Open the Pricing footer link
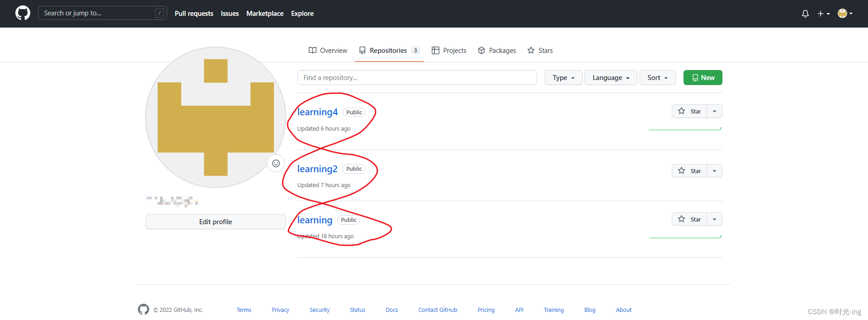Image resolution: width=868 pixels, height=320 pixels. pyautogui.click(x=486, y=310)
